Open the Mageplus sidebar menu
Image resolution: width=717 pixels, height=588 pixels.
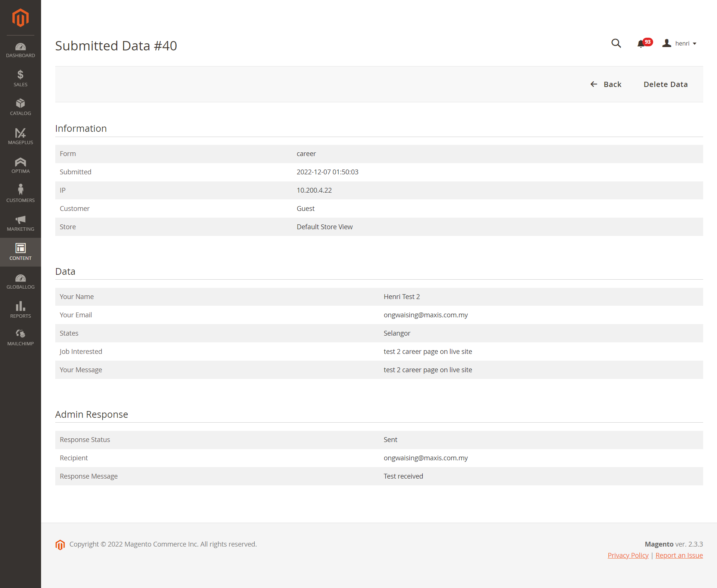click(20, 136)
